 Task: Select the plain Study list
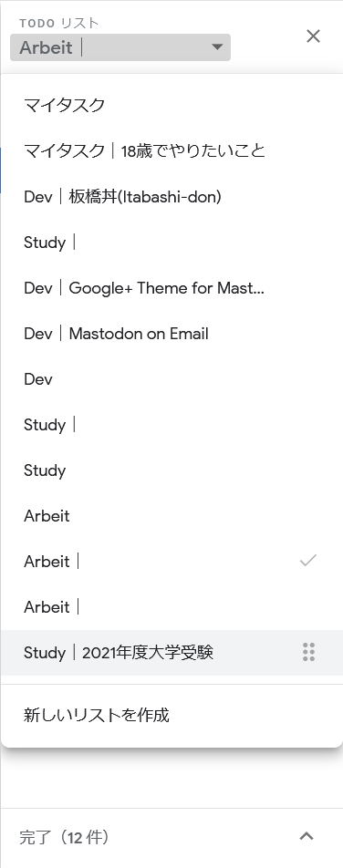(171, 470)
